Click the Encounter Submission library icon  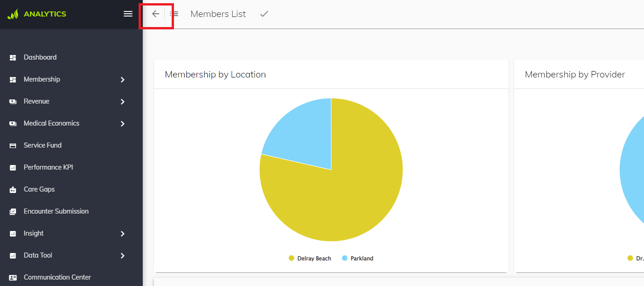click(x=13, y=211)
